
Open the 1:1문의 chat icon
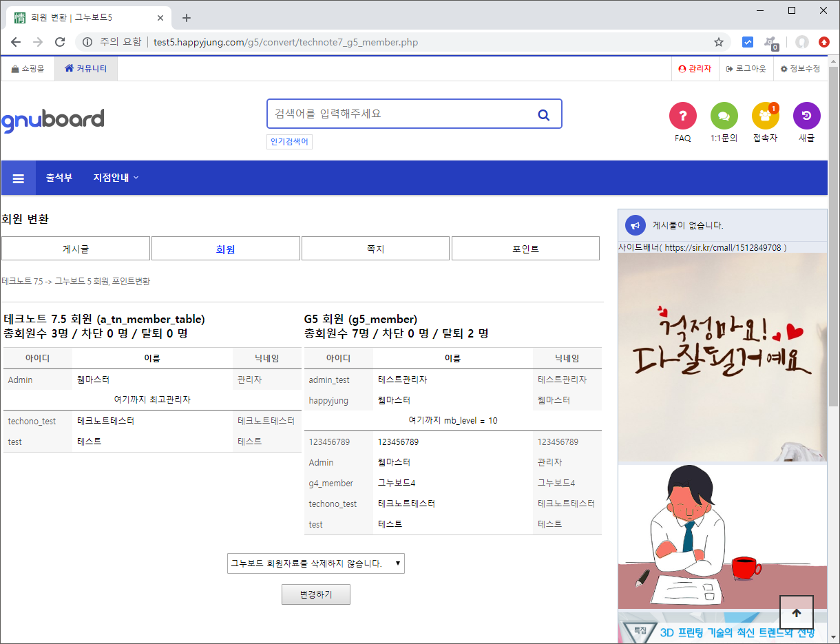[x=724, y=116]
